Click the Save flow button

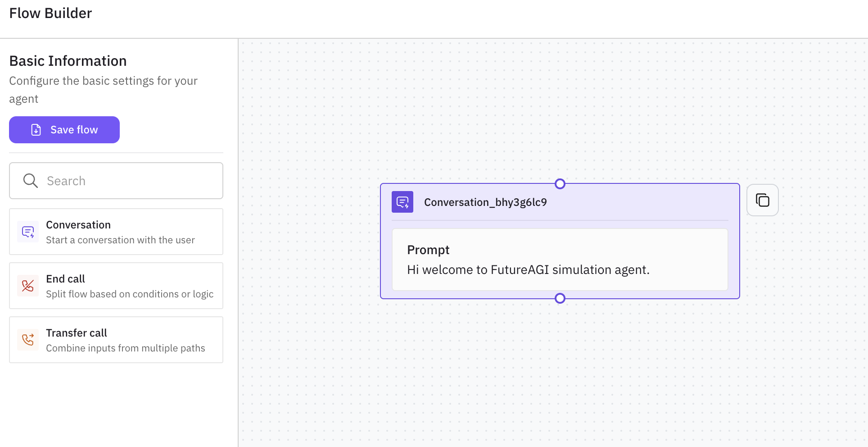pos(64,130)
